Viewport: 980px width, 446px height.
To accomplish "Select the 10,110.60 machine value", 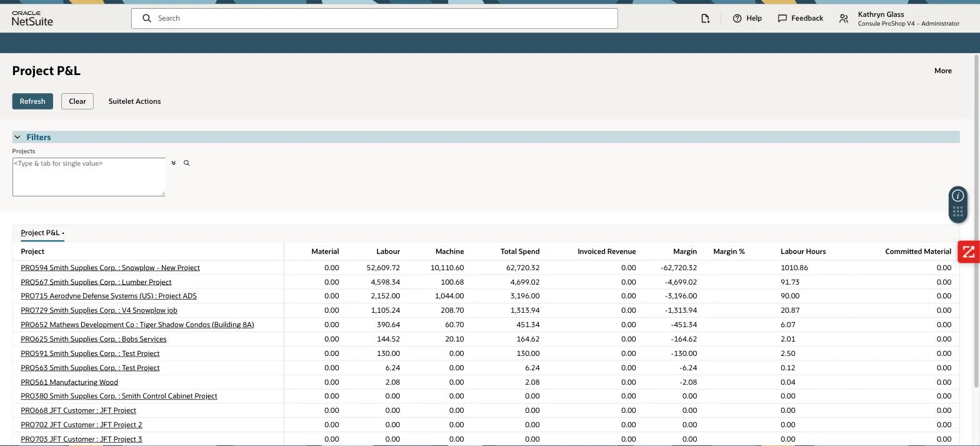I will pyautogui.click(x=447, y=268).
